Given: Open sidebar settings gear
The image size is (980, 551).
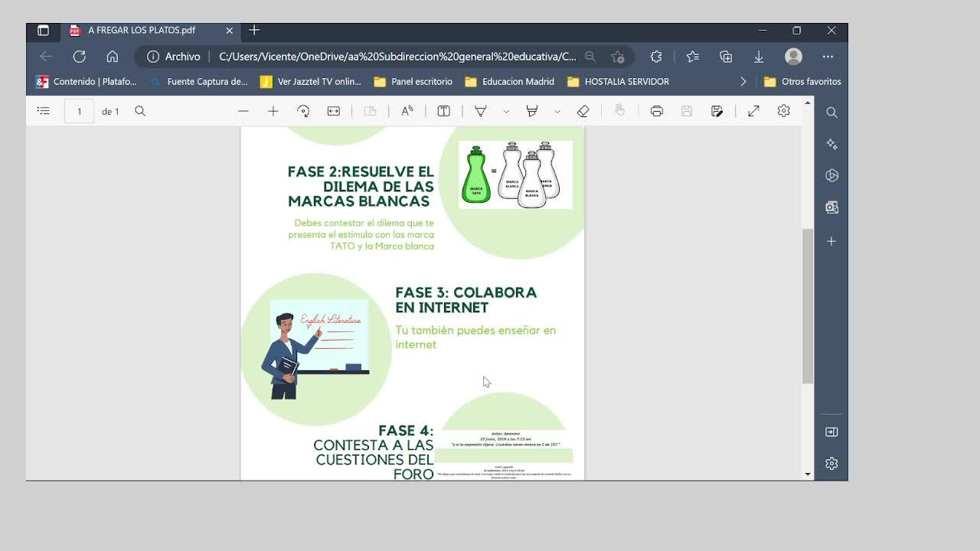Looking at the screenshot, I should [x=831, y=464].
